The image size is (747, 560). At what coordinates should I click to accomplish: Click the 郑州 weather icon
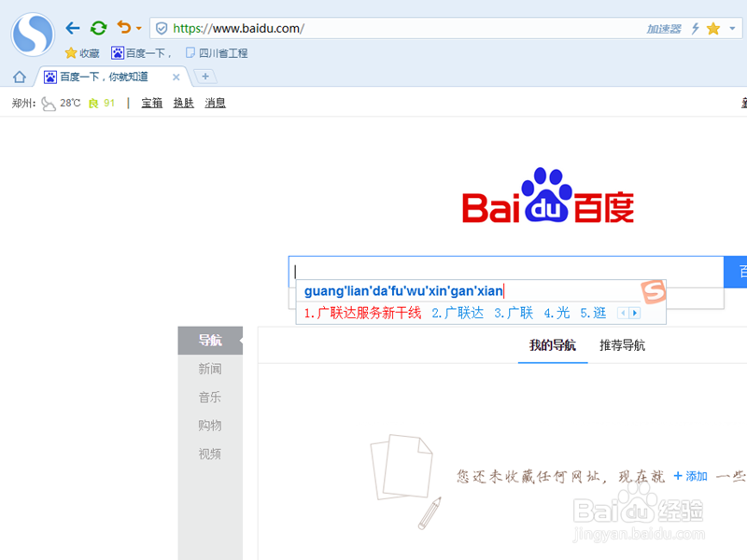pos(49,104)
